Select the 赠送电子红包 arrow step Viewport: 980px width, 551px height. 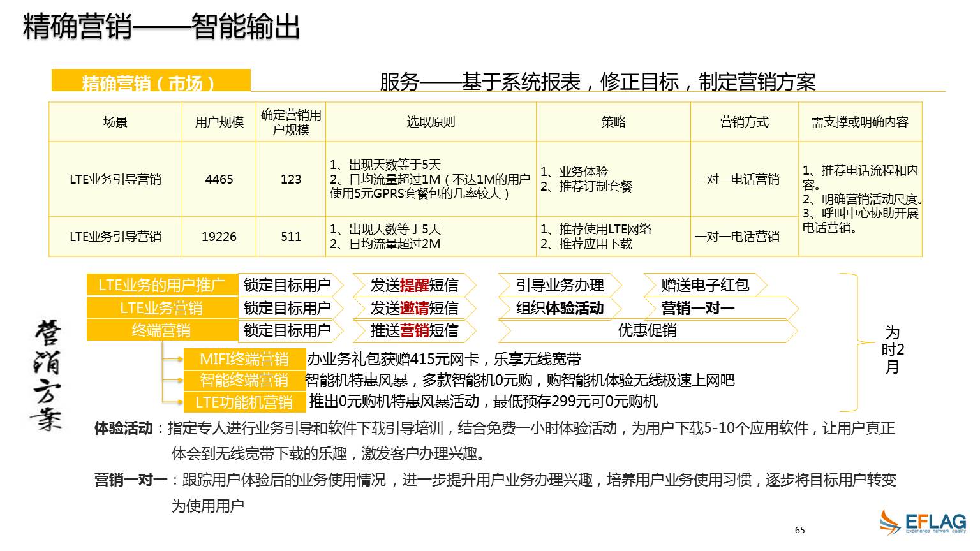[x=705, y=285]
